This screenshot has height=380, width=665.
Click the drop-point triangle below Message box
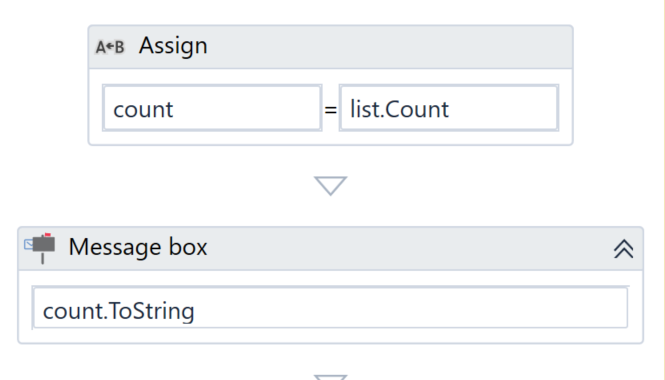[331, 377]
